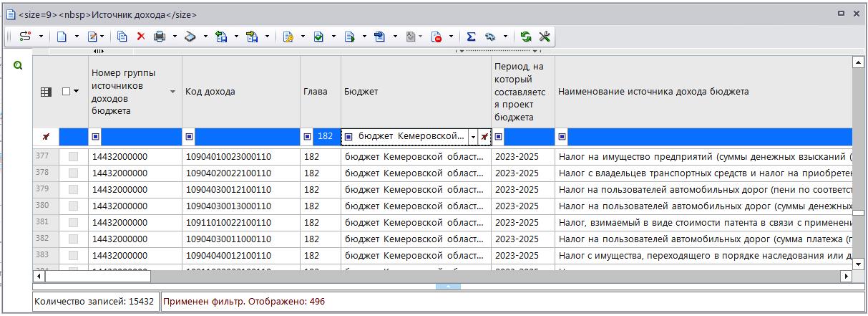Click Глава filter field containing 182
The width and height of the screenshot is (868, 316).
coord(326,136)
